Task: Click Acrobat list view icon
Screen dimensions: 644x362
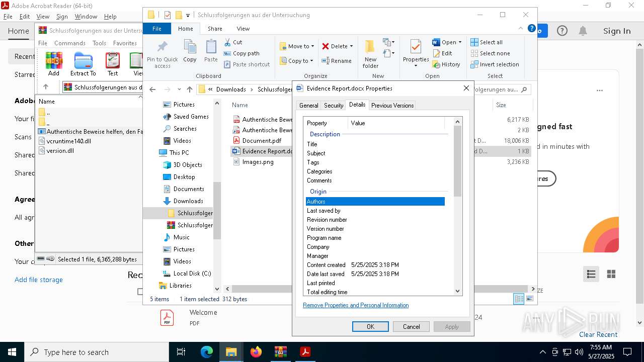Action: [591, 274]
